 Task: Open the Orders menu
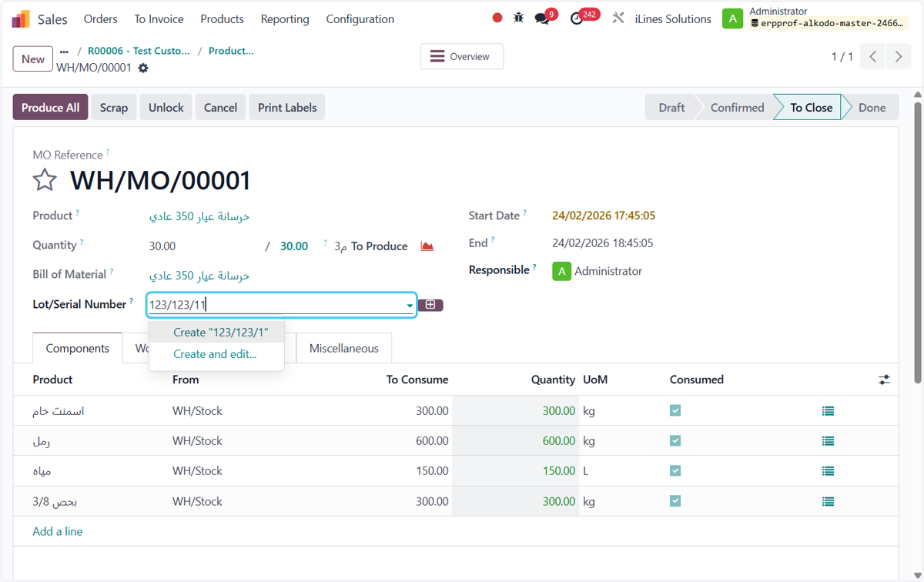click(101, 18)
